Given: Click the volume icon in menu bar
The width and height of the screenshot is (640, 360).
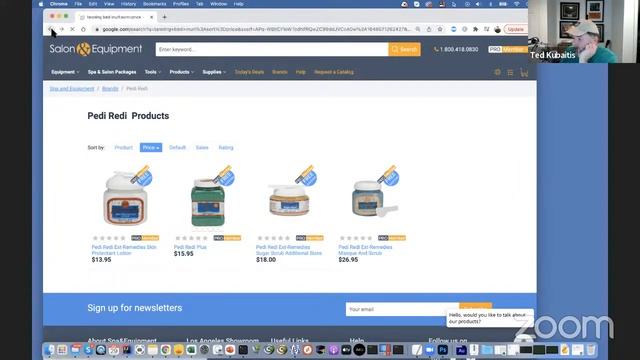Looking at the screenshot, I should pos(478,4).
